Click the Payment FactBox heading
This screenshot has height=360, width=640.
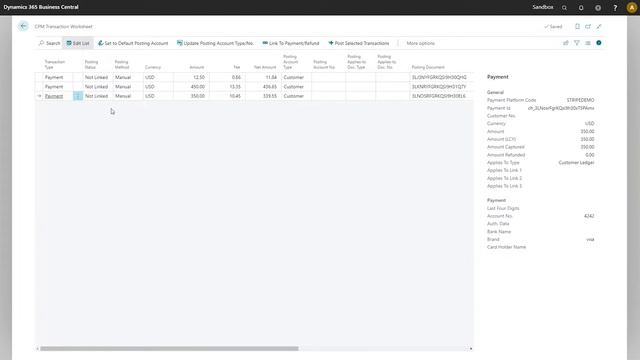click(498, 77)
